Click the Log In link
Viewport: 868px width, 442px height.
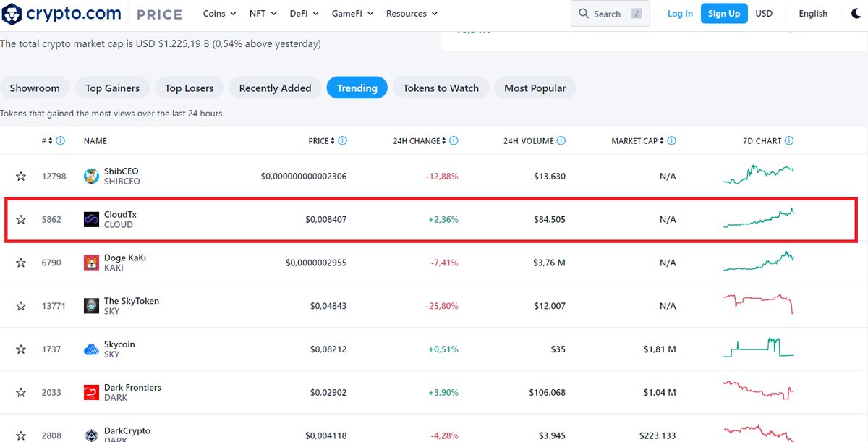click(680, 14)
